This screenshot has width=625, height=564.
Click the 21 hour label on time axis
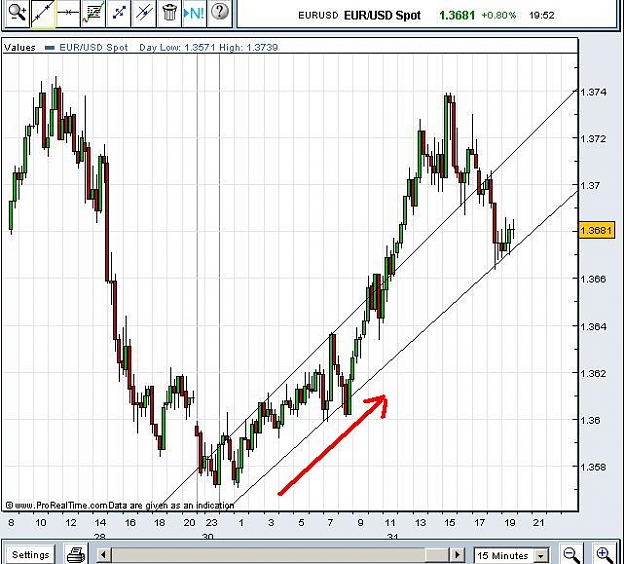click(x=539, y=523)
